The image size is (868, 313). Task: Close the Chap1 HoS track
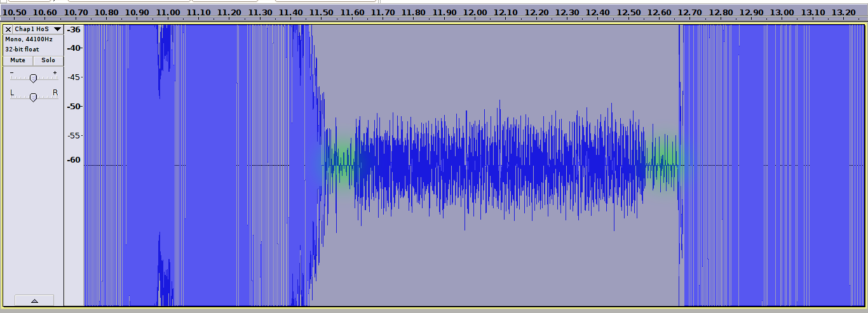[x=8, y=30]
